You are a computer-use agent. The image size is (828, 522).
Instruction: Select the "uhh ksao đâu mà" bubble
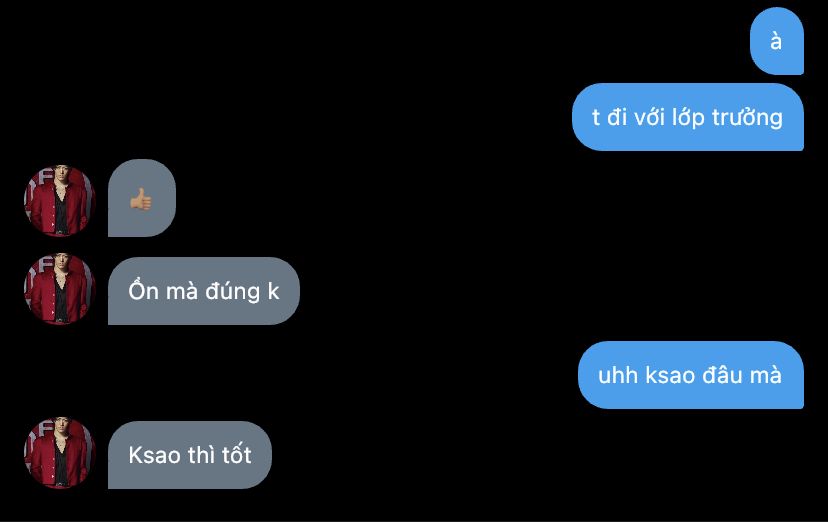[691, 375]
